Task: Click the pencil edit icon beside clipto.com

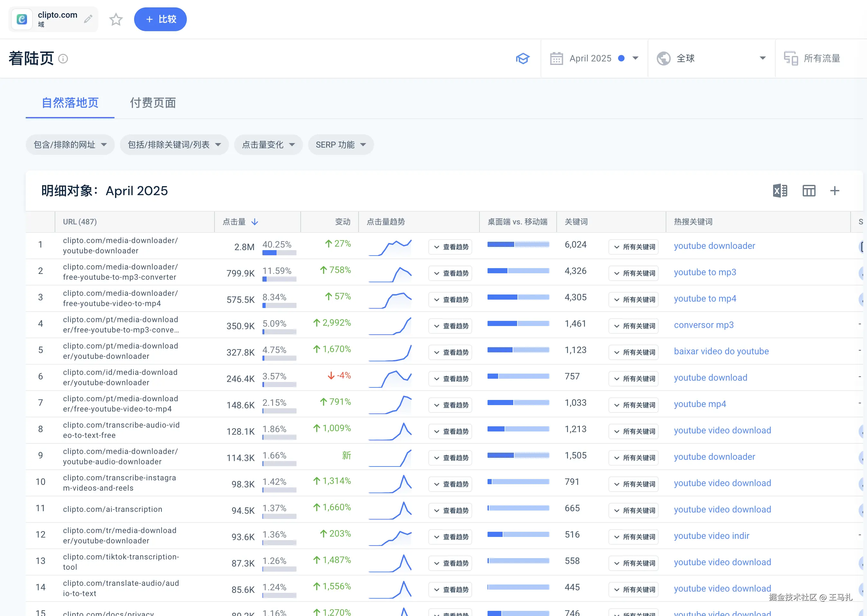Action: point(88,19)
